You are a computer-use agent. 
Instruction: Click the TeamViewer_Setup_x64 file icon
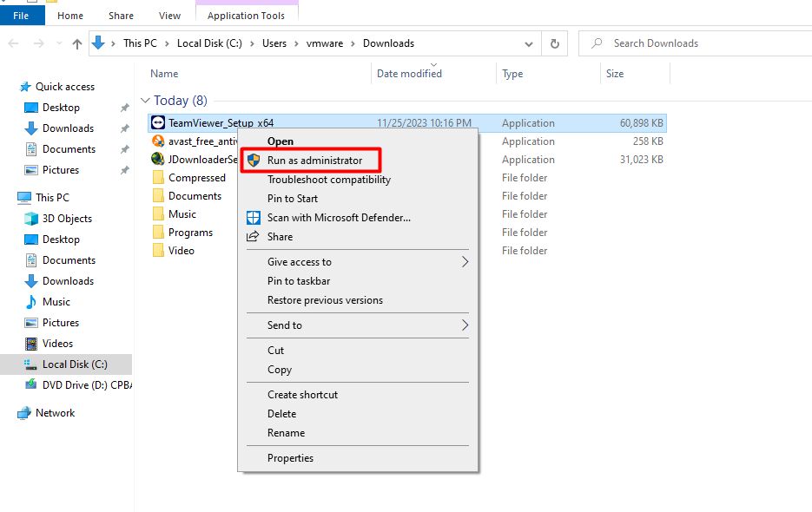pyautogui.click(x=158, y=122)
